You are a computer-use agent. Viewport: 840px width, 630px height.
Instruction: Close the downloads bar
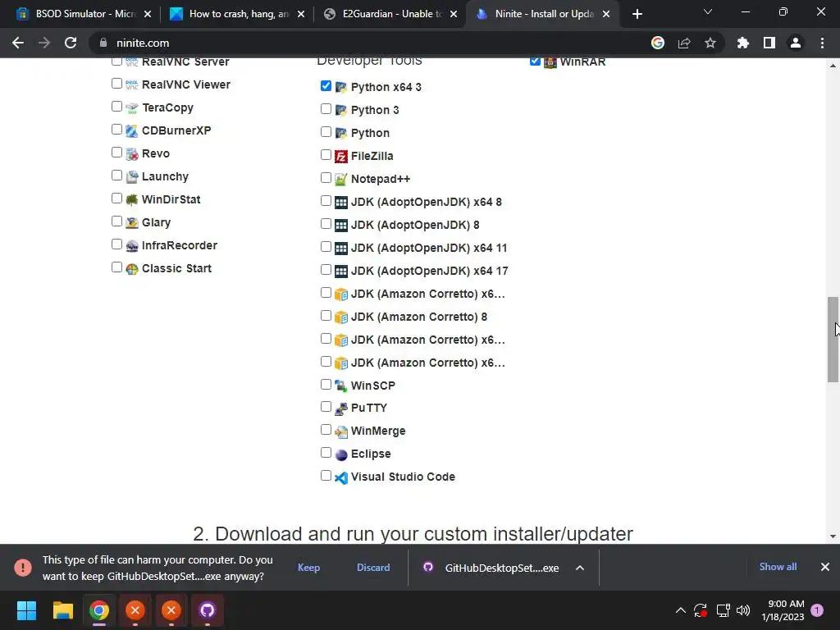pos(825,567)
